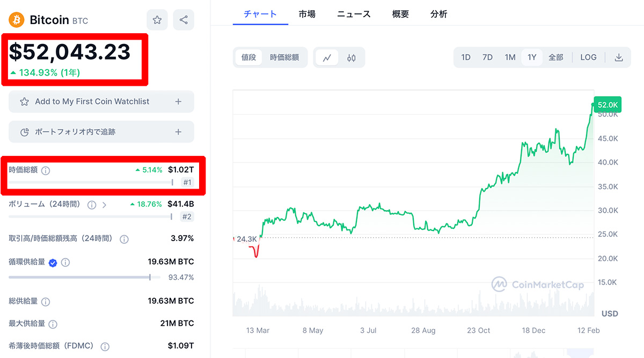Set chart range to 1M
Screen dimensions: 644x358
click(510, 57)
